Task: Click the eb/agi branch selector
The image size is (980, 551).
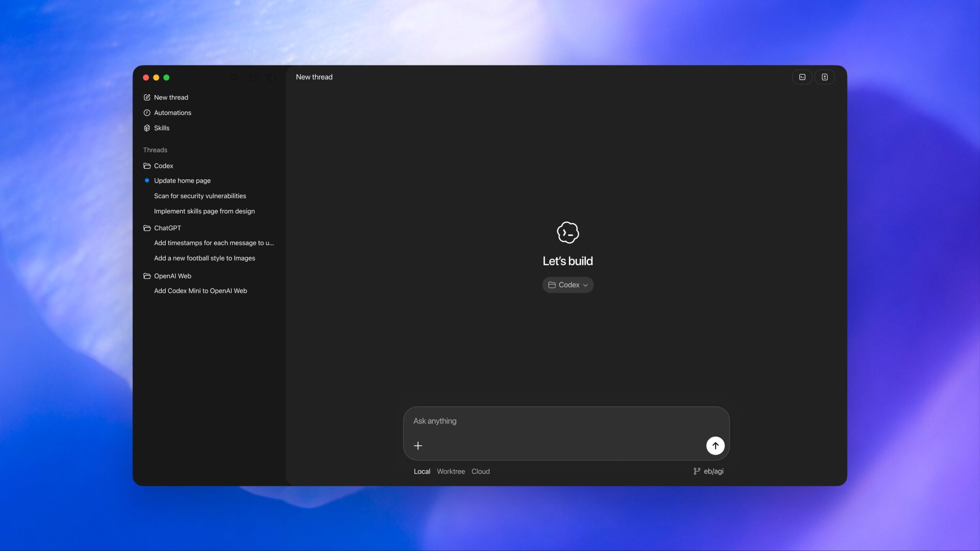Action: [x=708, y=471]
